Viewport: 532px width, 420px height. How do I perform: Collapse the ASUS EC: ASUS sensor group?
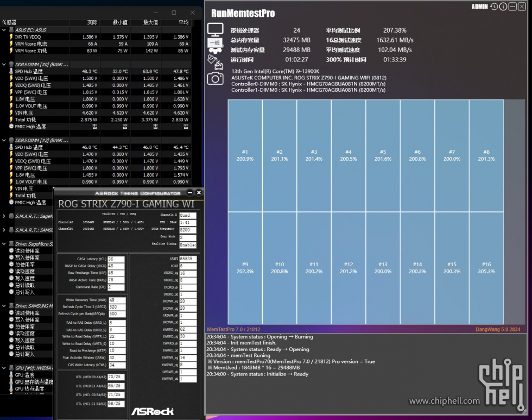click(x=4, y=30)
